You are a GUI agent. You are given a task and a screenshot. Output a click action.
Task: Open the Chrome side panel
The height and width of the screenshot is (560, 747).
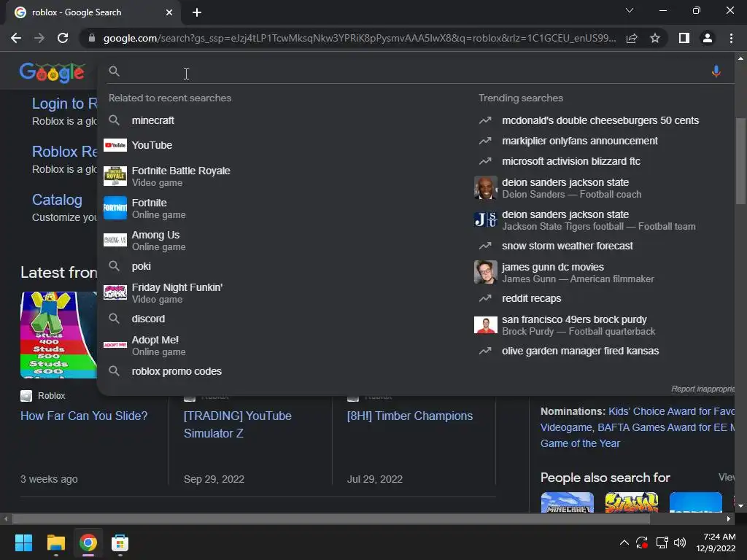684,38
